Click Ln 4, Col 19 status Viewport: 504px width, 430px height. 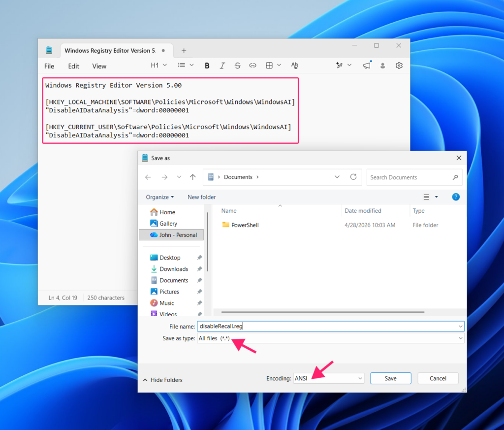click(x=63, y=298)
